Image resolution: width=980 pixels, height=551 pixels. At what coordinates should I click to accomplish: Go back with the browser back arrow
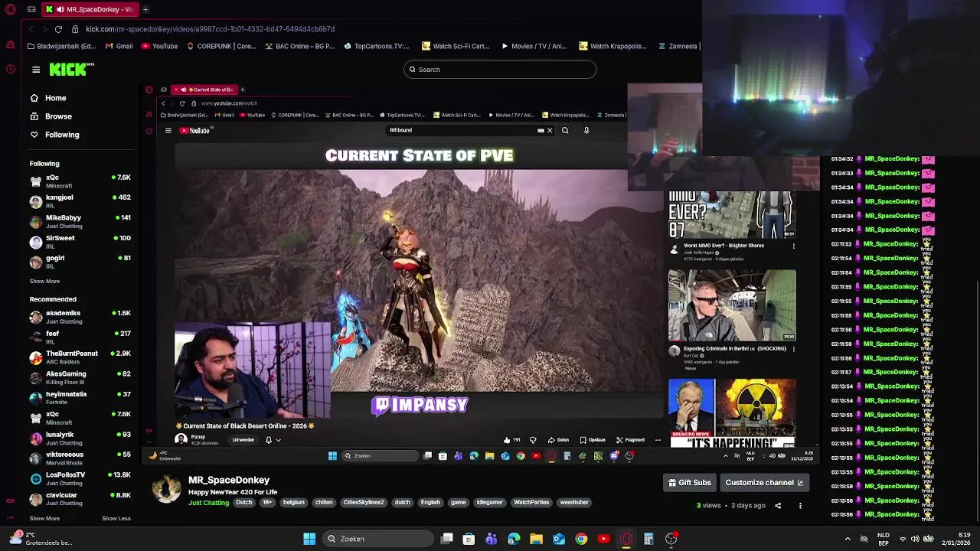click(31, 29)
